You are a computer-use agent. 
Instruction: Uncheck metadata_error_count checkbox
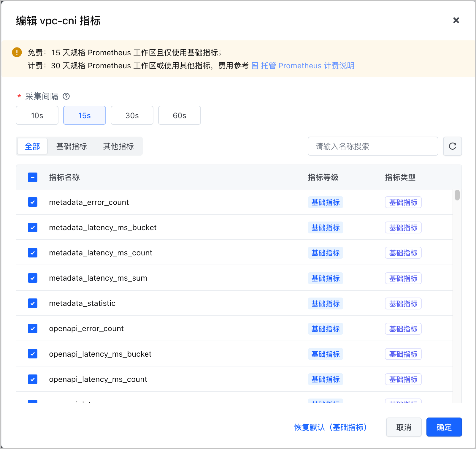pos(33,202)
